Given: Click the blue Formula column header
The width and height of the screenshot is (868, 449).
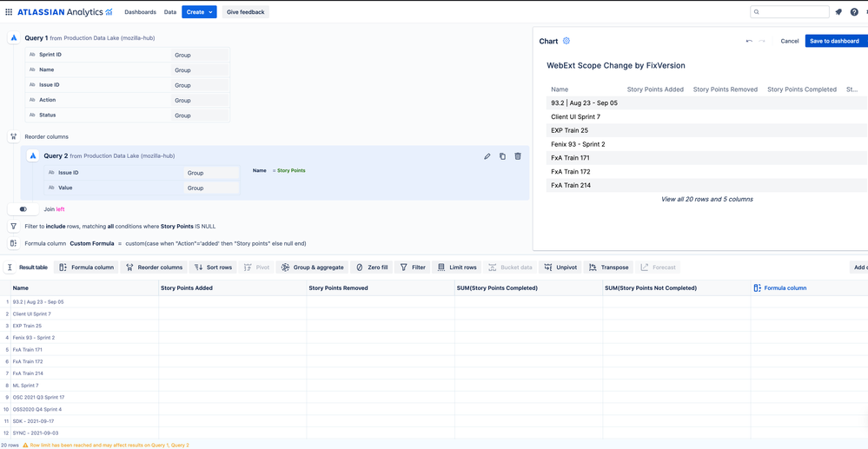Looking at the screenshot, I should point(780,287).
